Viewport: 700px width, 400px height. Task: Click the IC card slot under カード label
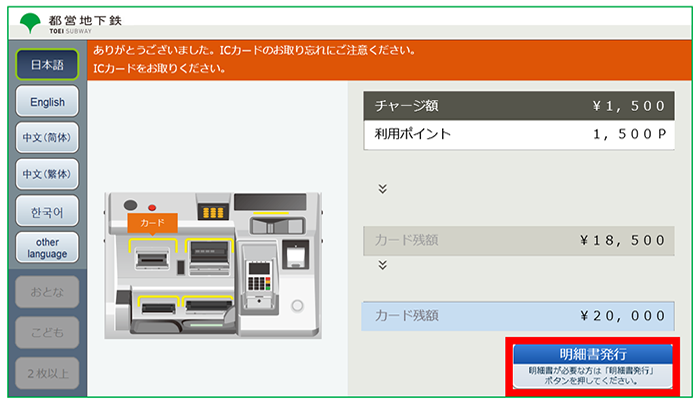pos(152,259)
